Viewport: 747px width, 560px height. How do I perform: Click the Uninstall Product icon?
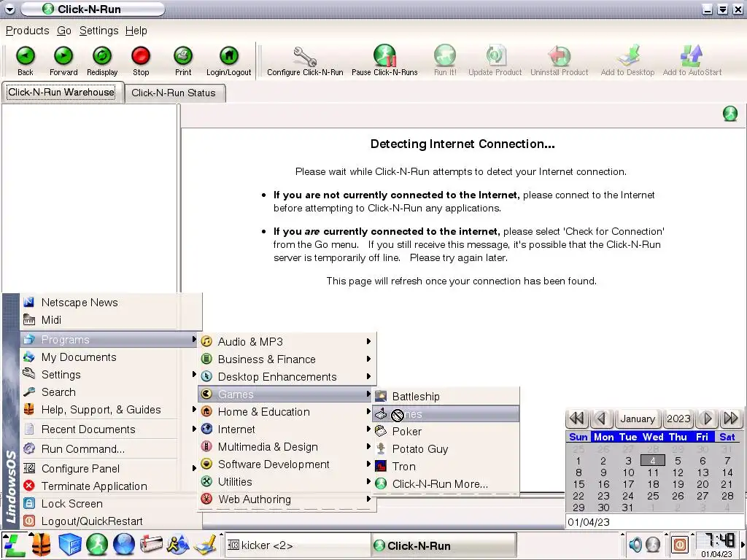pos(560,55)
